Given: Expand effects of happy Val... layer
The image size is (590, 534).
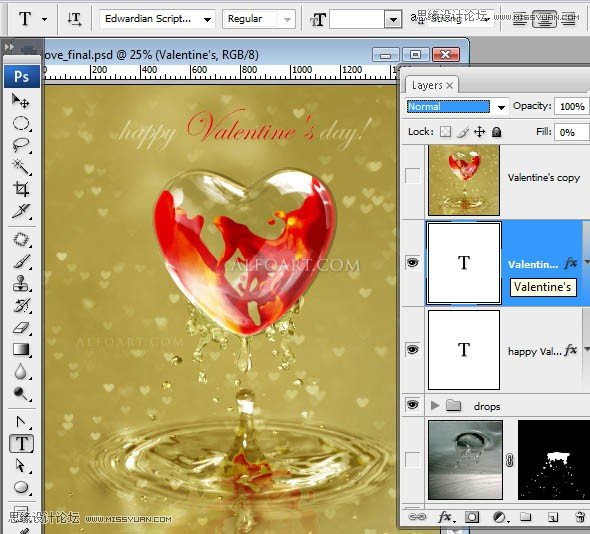Looking at the screenshot, I should (x=586, y=350).
